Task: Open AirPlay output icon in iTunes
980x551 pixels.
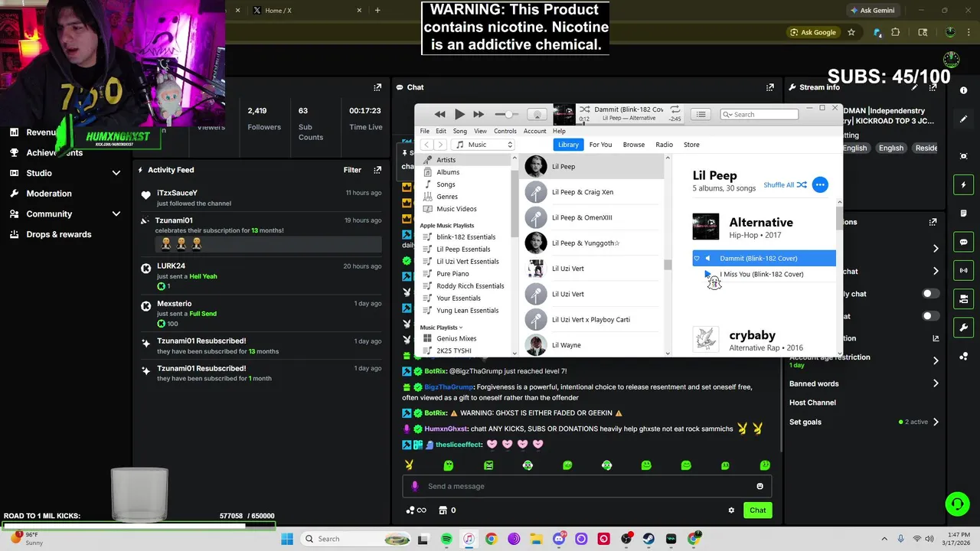Action: point(537,114)
